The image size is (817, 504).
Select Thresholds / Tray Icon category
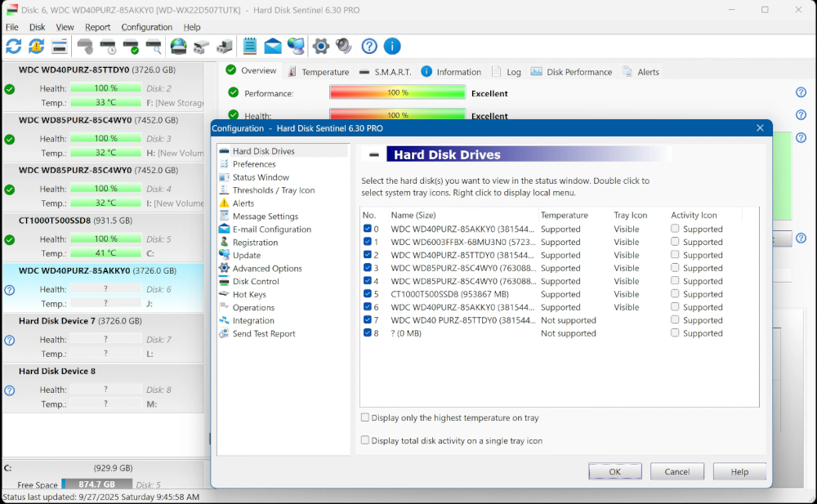coord(274,190)
